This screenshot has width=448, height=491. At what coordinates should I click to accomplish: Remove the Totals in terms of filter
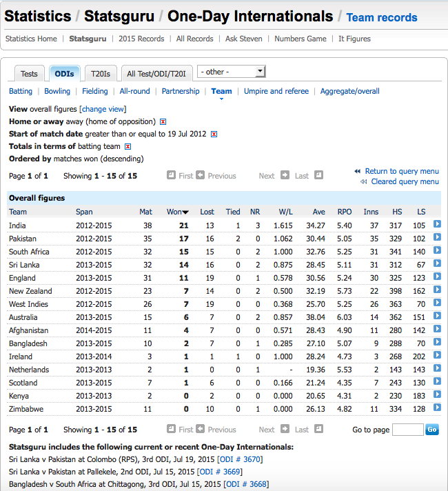coord(128,147)
